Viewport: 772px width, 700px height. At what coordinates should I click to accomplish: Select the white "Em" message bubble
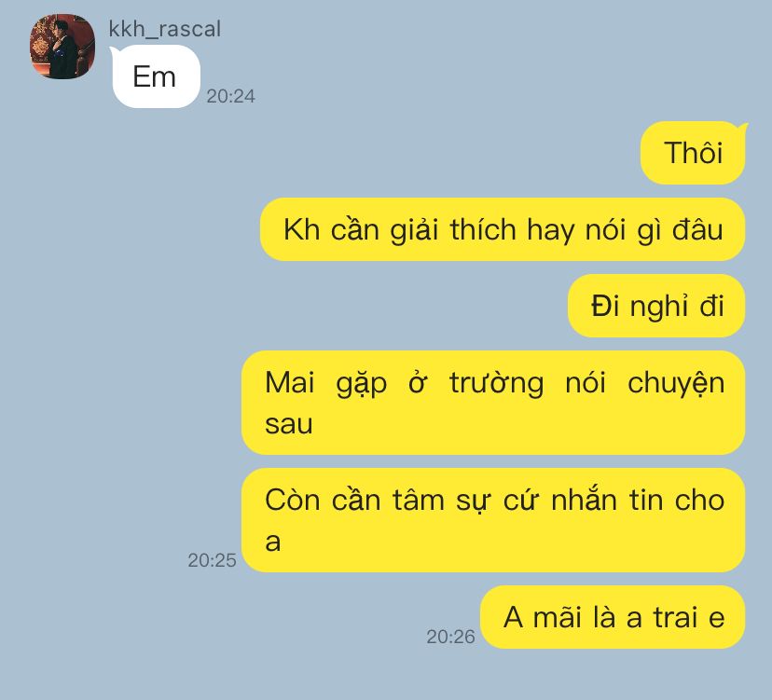click(x=156, y=76)
